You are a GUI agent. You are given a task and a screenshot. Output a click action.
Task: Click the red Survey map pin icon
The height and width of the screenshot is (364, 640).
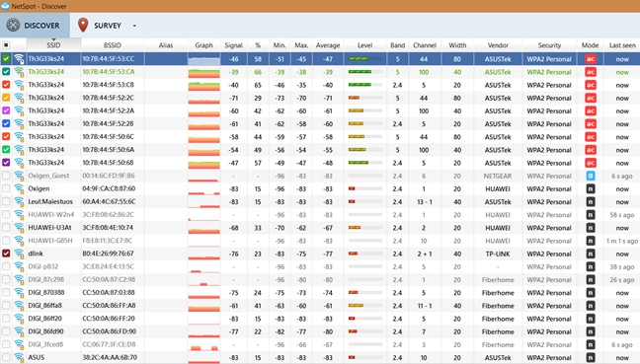pos(83,25)
